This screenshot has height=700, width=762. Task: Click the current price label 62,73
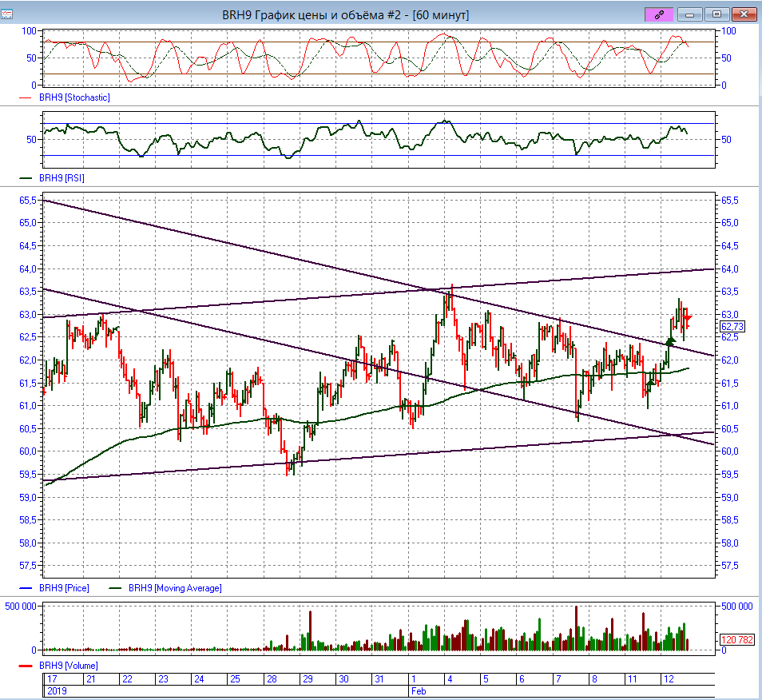click(732, 327)
